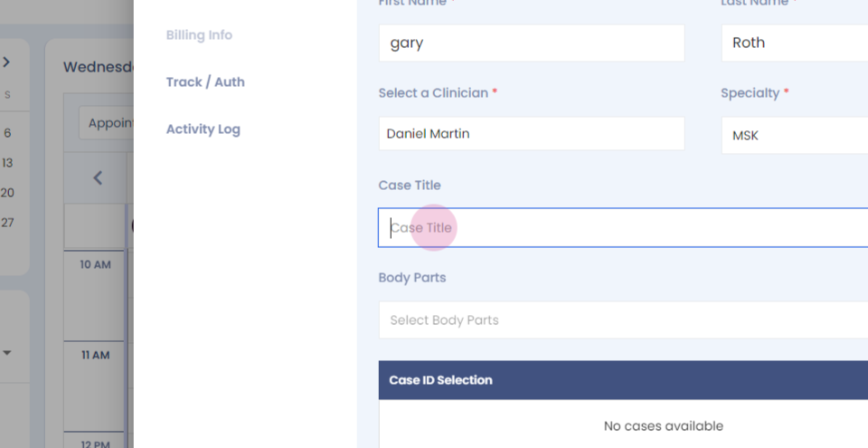
Task: Switch to the Track / Auth section
Action: point(205,82)
